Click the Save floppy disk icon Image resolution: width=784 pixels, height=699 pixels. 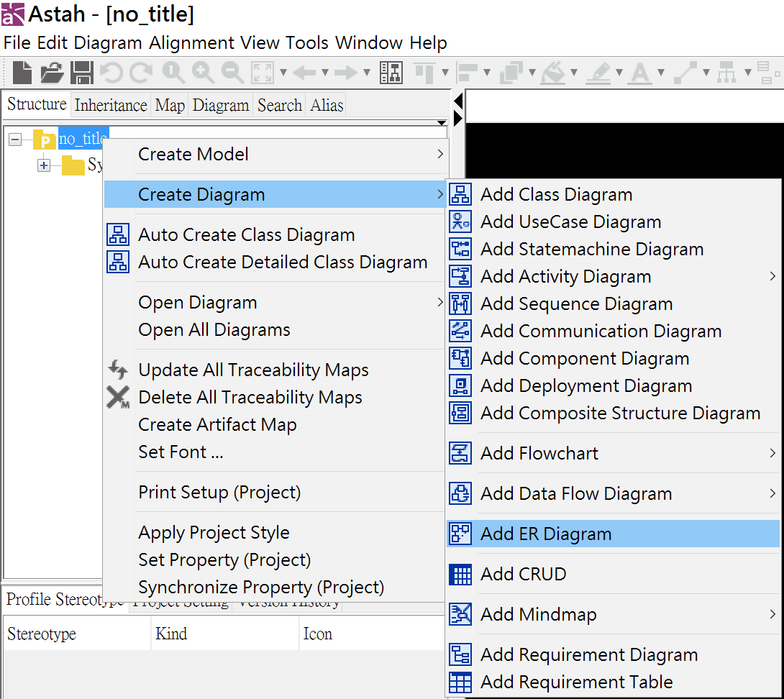click(81, 73)
